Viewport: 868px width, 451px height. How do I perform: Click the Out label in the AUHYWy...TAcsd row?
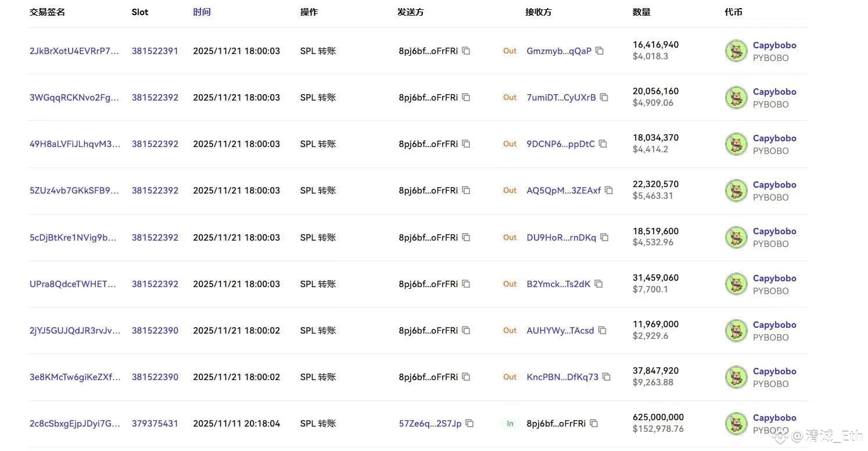pos(510,330)
